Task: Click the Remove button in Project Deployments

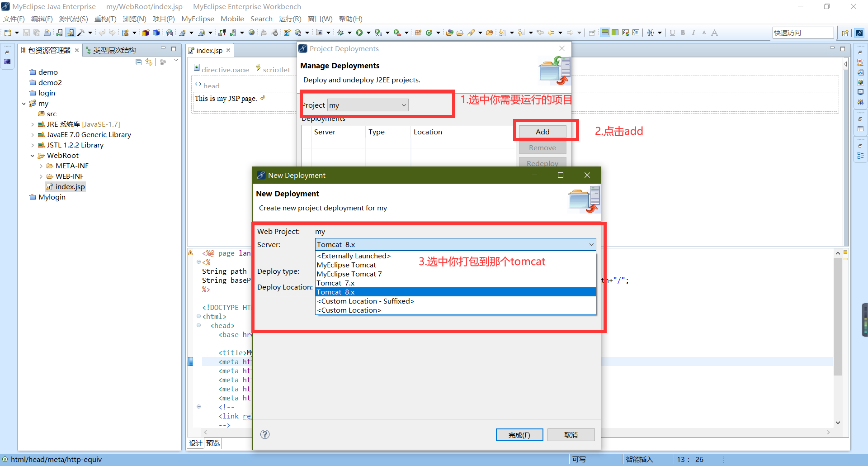Action: [542, 147]
